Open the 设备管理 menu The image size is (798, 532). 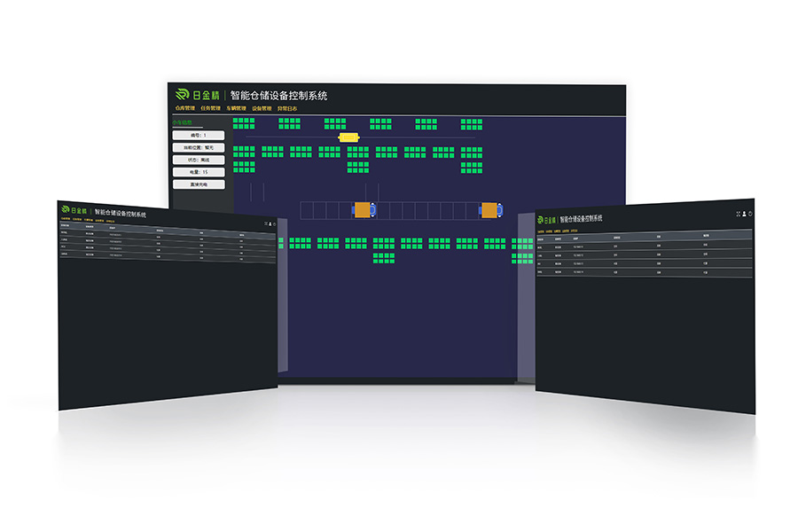[262, 108]
